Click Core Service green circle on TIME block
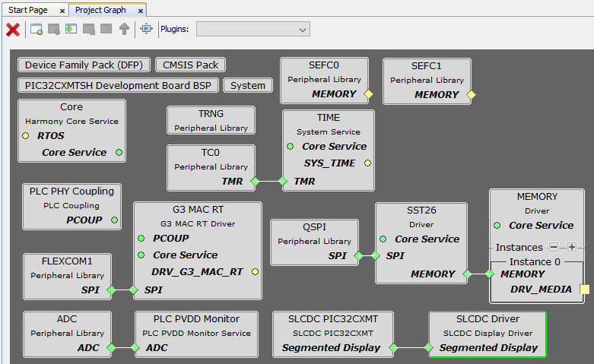The height and width of the screenshot is (364, 594). tap(291, 146)
